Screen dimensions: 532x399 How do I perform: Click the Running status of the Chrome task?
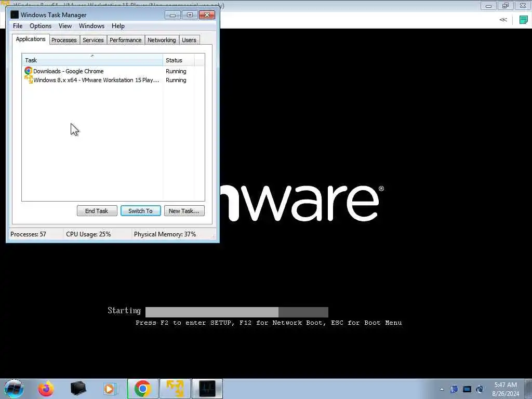click(x=176, y=71)
